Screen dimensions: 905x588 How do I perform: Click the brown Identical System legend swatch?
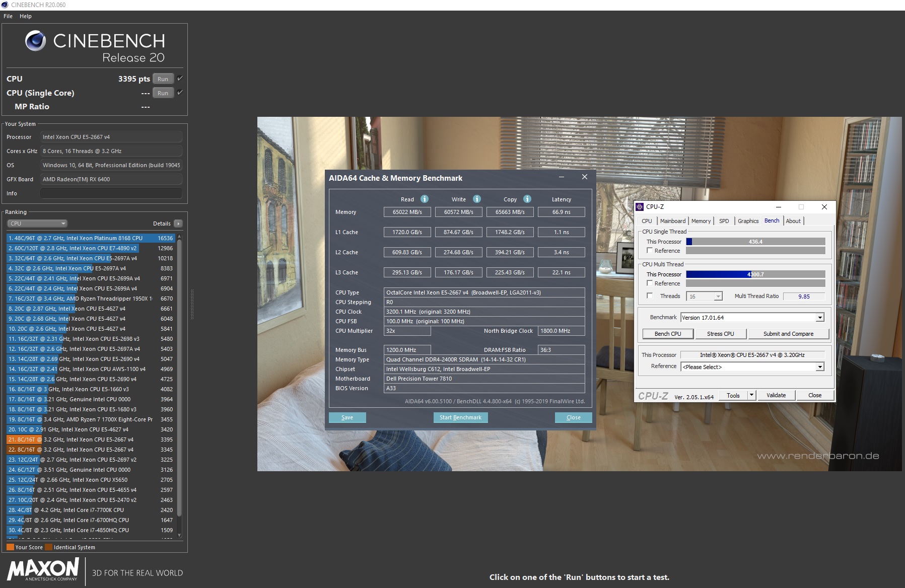point(48,547)
